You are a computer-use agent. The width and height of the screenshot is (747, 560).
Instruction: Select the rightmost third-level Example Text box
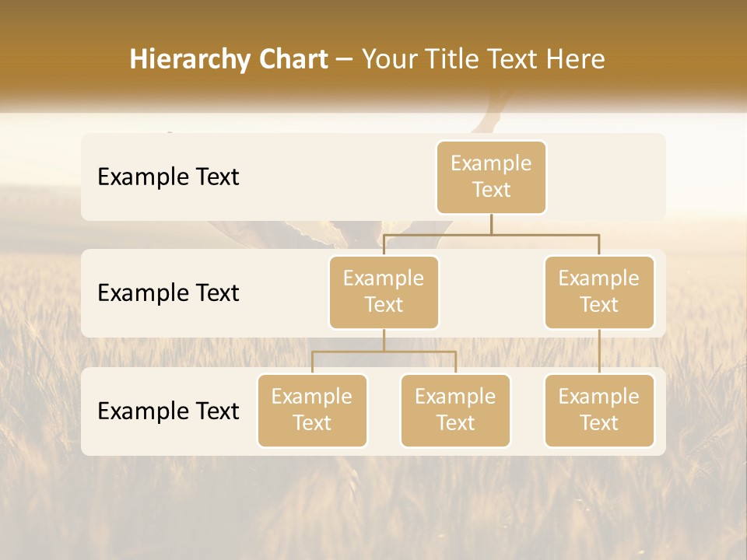pos(599,410)
